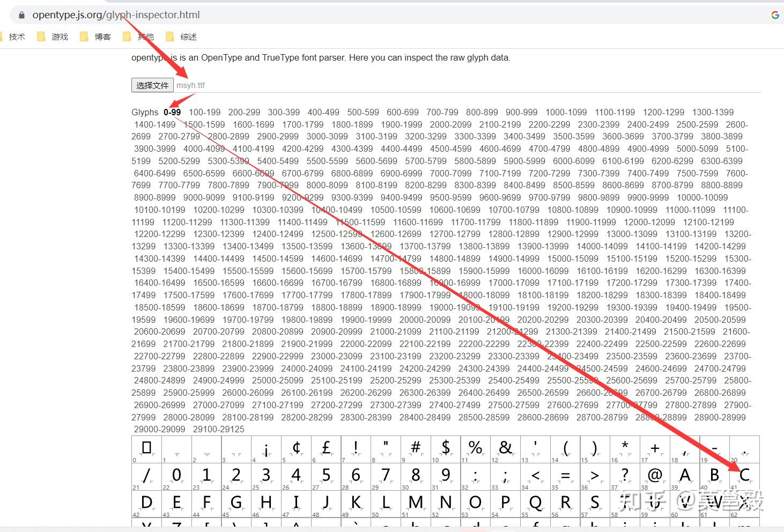This screenshot has width=784, height=532.
Task: Inspect the pound sign glyph cell
Action: (x=326, y=449)
